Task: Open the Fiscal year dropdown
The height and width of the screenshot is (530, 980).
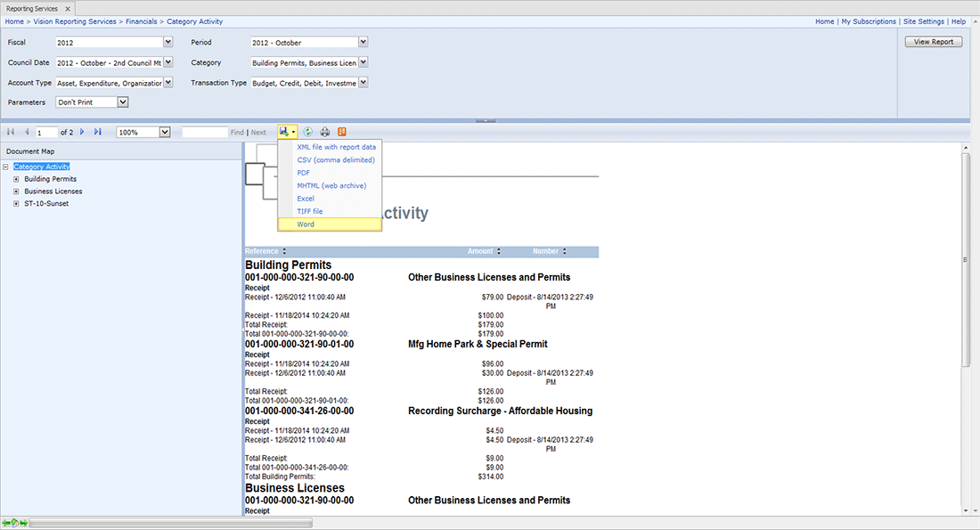Action: [168, 42]
